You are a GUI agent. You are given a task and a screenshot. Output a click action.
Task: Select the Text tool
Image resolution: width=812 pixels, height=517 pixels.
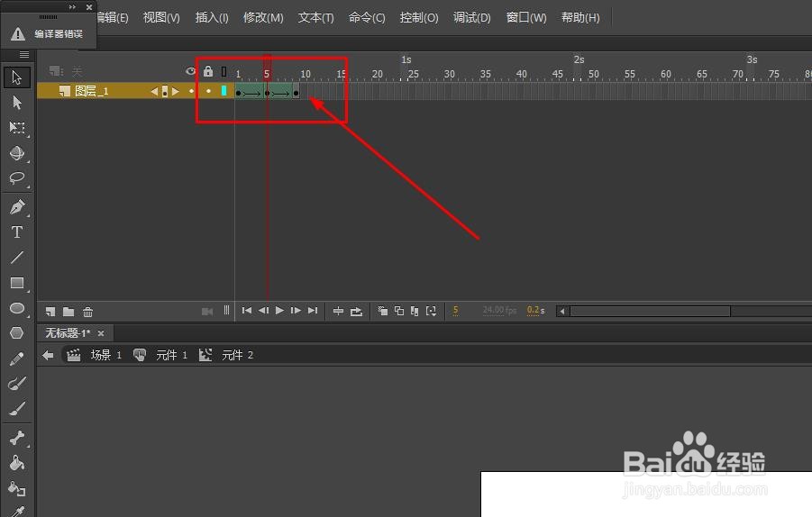[16, 231]
